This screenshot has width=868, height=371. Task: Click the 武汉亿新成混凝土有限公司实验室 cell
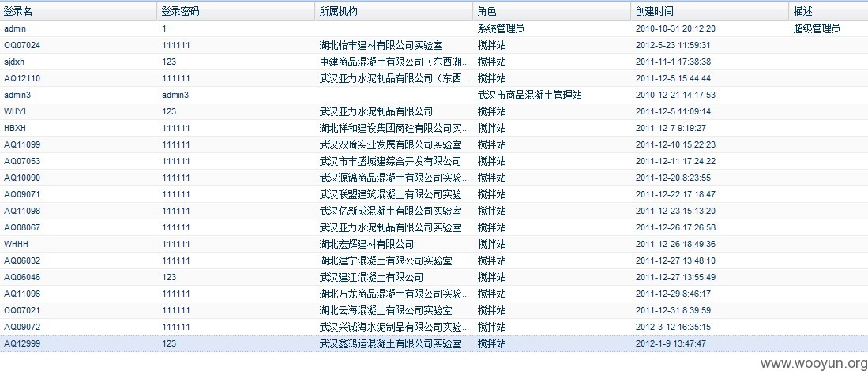[x=390, y=212]
